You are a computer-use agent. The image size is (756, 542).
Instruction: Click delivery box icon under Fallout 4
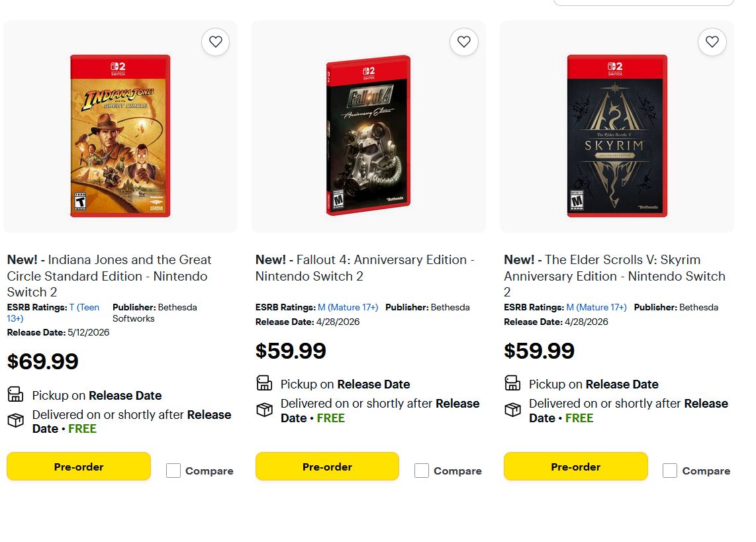(x=264, y=410)
